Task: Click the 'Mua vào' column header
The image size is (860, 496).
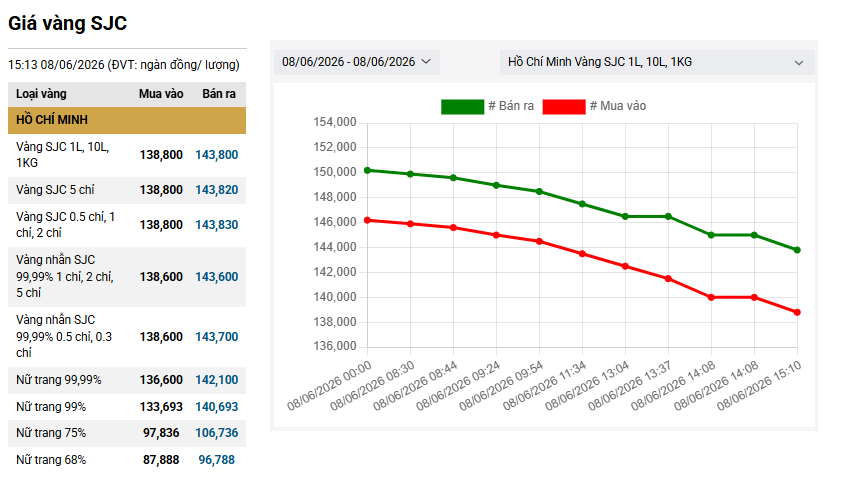Action: [x=161, y=94]
